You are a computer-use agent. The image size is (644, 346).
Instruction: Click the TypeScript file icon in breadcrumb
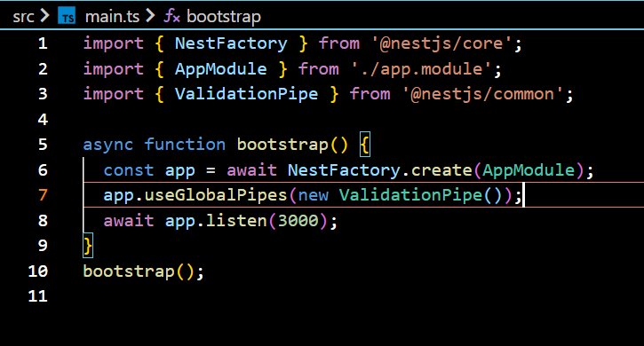coord(67,16)
